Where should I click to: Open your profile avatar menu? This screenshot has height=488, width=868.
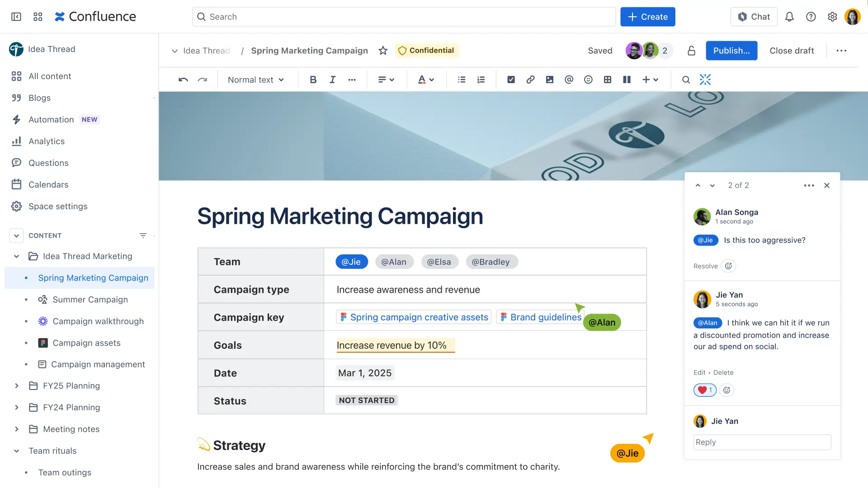(x=853, y=17)
